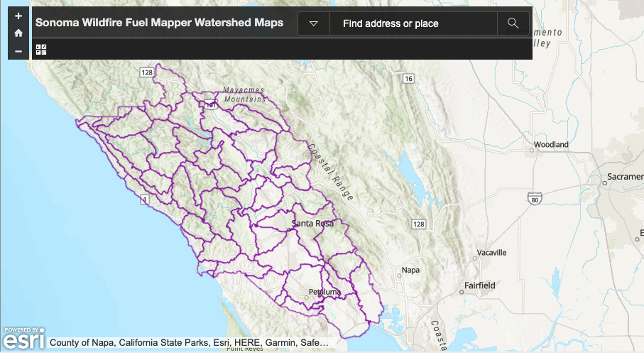Click the magnifier search button
This screenshot has height=355, width=644.
[x=513, y=23]
